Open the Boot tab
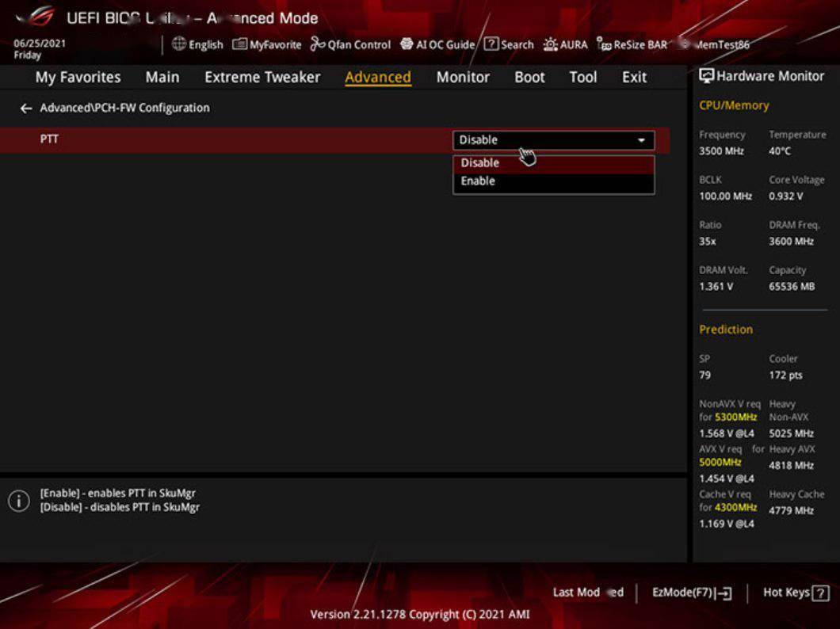The height and width of the screenshot is (629, 840). 529,77
